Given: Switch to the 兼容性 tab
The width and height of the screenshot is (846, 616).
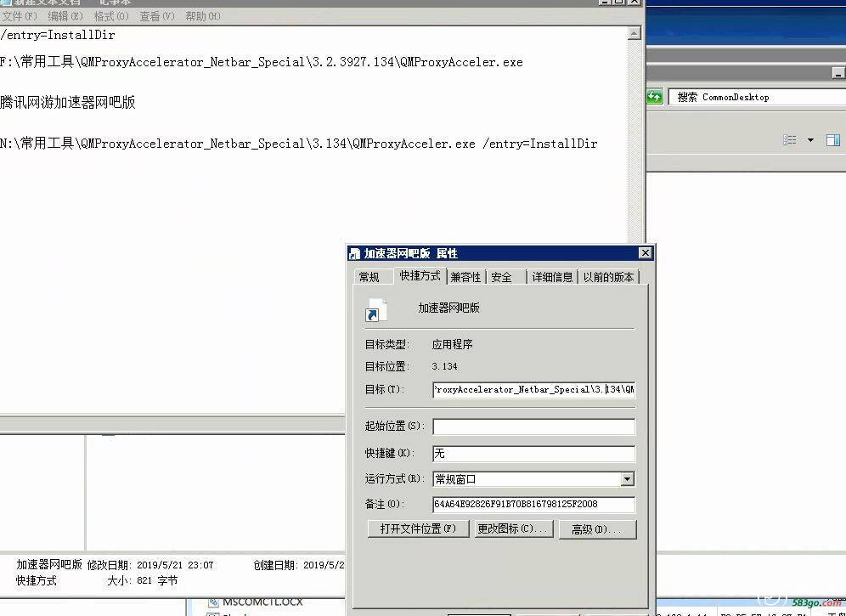Looking at the screenshot, I should click(465, 277).
